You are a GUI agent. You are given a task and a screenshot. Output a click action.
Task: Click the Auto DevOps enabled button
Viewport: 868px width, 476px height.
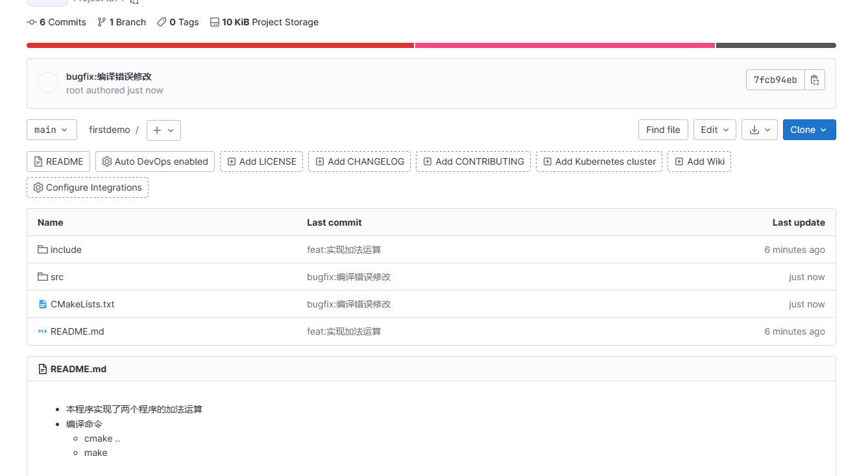pos(155,161)
